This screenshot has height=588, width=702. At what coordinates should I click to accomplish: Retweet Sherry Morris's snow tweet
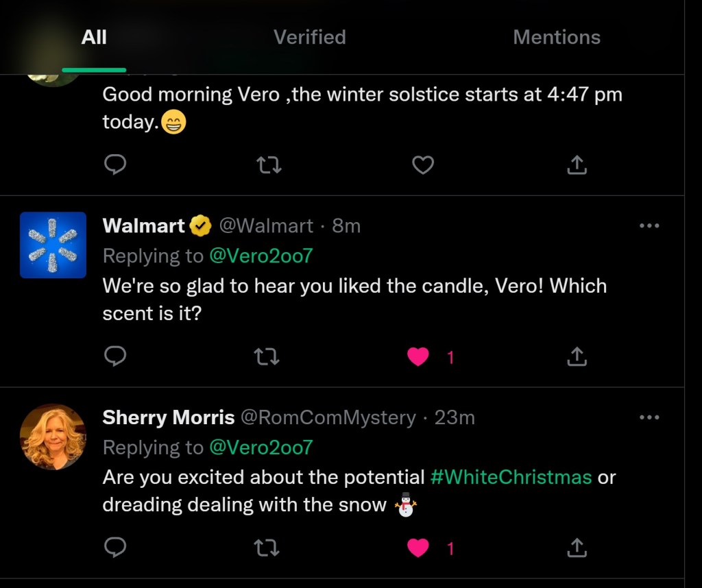click(x=267, y=548)
